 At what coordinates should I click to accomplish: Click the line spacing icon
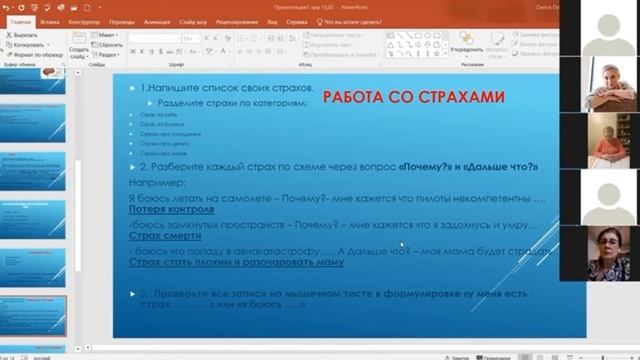pos(293,38)
